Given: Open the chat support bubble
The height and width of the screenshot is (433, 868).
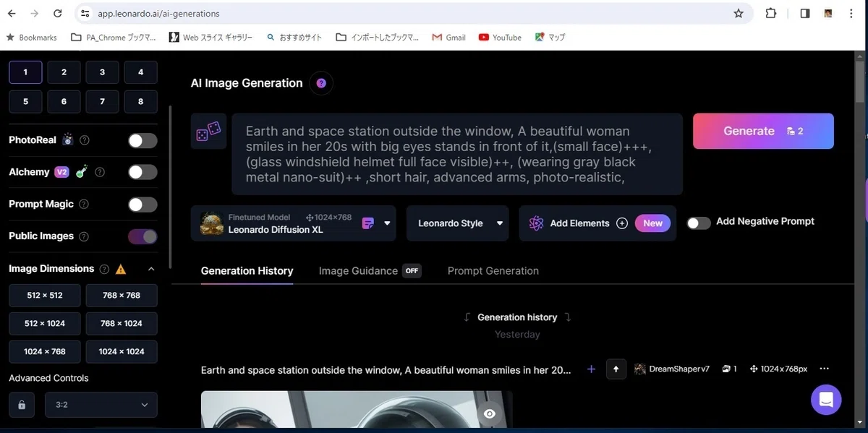Looking at the screenshot, I should click(x=826, y=399).
